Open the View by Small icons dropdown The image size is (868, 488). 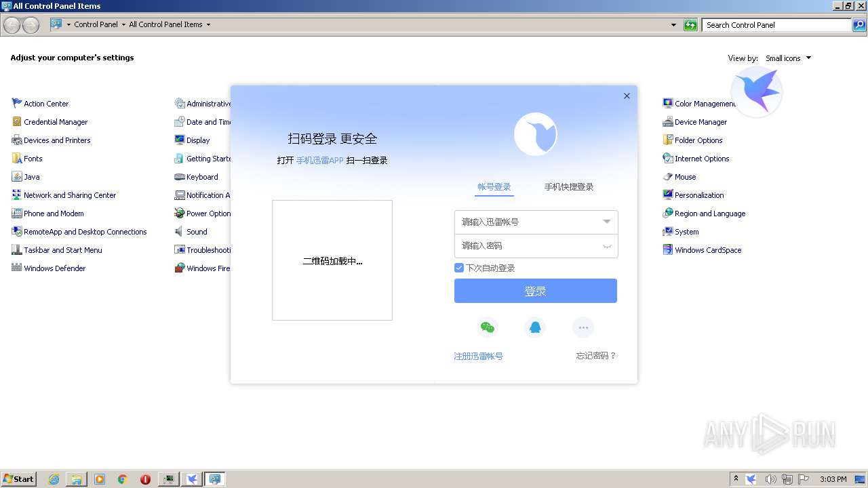point(789,58)
